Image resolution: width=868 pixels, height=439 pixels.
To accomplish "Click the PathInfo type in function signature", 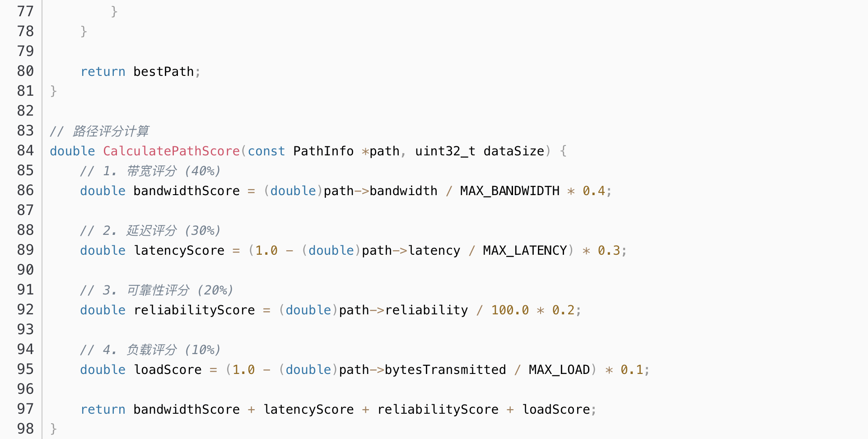I will click(323, 151).
